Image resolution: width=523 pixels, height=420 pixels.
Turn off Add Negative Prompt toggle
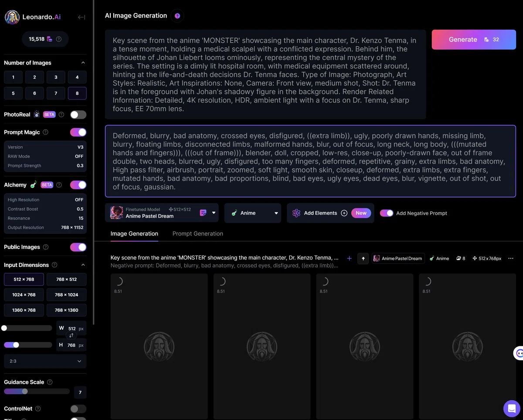[387, 213]
